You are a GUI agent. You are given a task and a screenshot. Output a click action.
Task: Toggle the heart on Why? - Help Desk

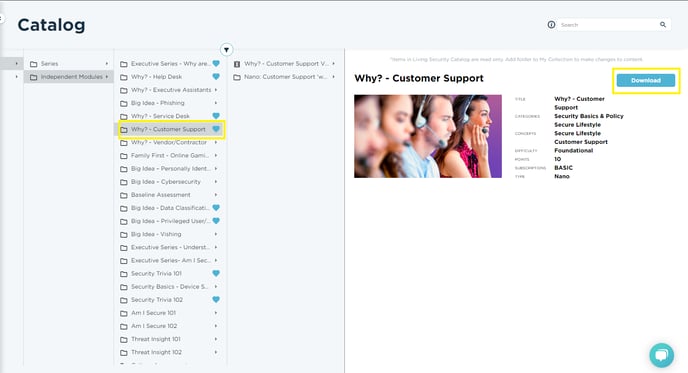216,77
